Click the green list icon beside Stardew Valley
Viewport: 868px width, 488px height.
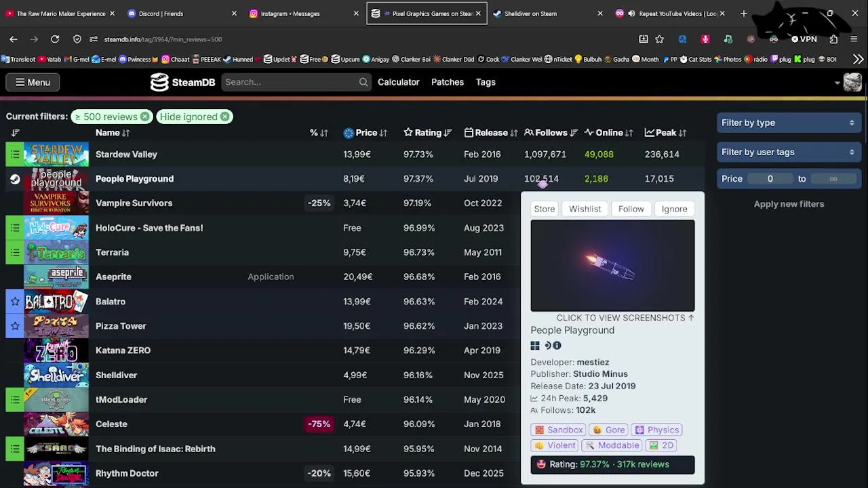15,155
